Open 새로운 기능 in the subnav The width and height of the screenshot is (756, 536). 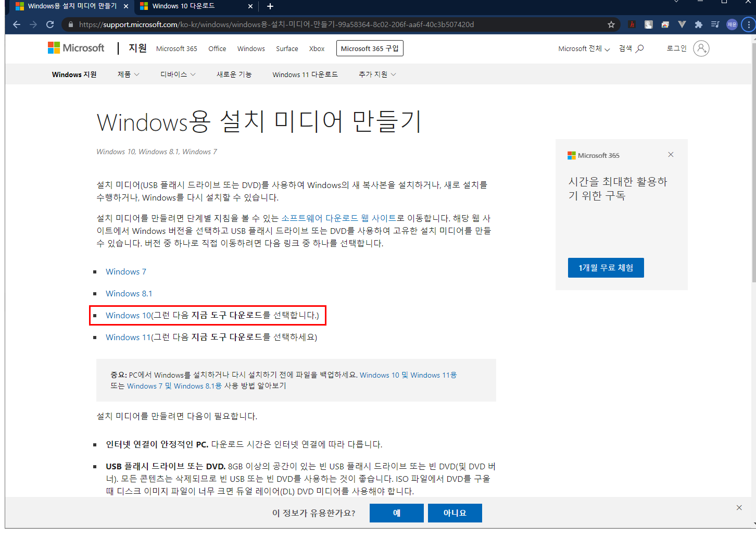point(234,74)
